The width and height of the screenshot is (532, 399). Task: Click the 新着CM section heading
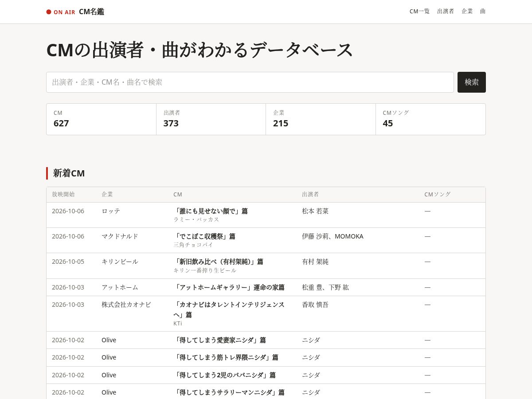69,173
